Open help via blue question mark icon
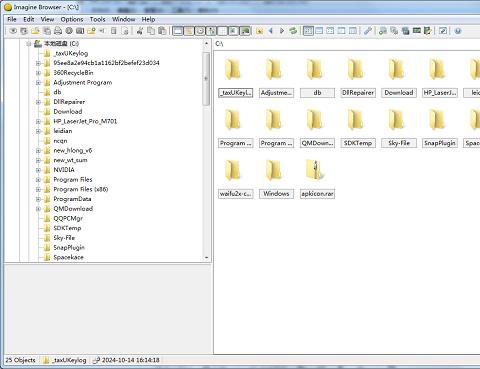This screenshot has height=369, width=480. (x=458, y=31)
